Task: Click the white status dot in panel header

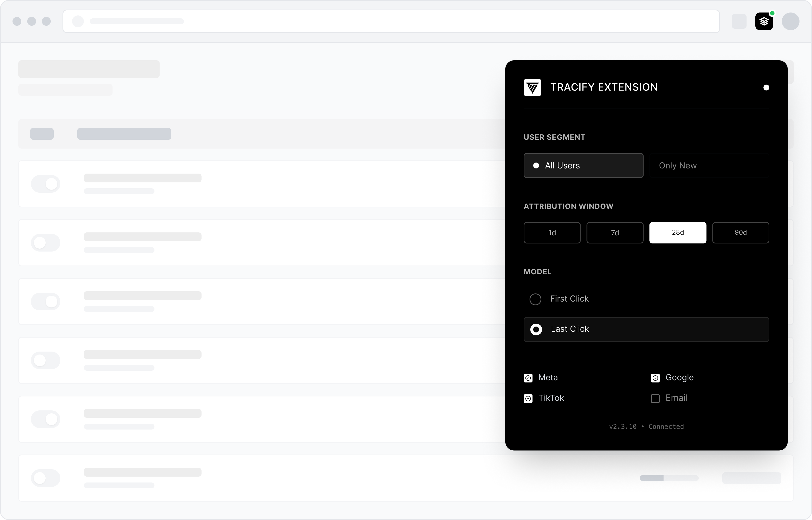Action: (x=766, y=88)
